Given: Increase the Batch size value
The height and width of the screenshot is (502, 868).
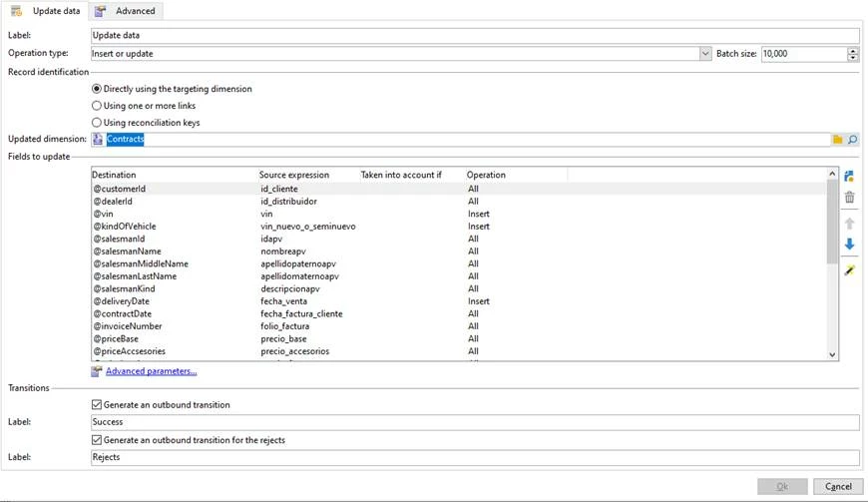Looking at the screenshot, I should (852, 50).
